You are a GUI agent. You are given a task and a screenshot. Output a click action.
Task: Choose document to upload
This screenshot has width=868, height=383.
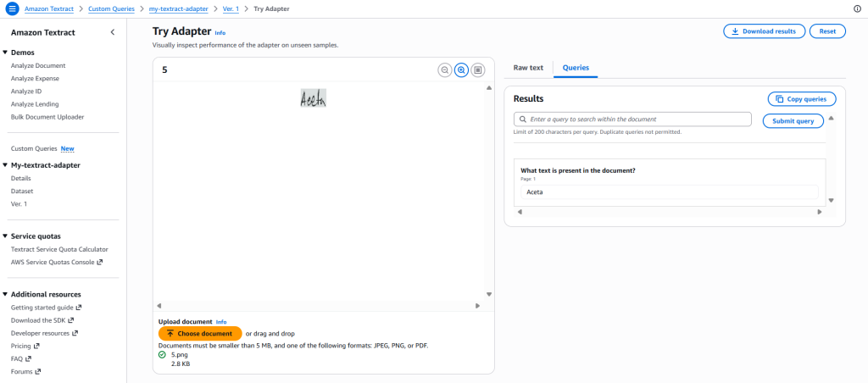coord(200,334)
